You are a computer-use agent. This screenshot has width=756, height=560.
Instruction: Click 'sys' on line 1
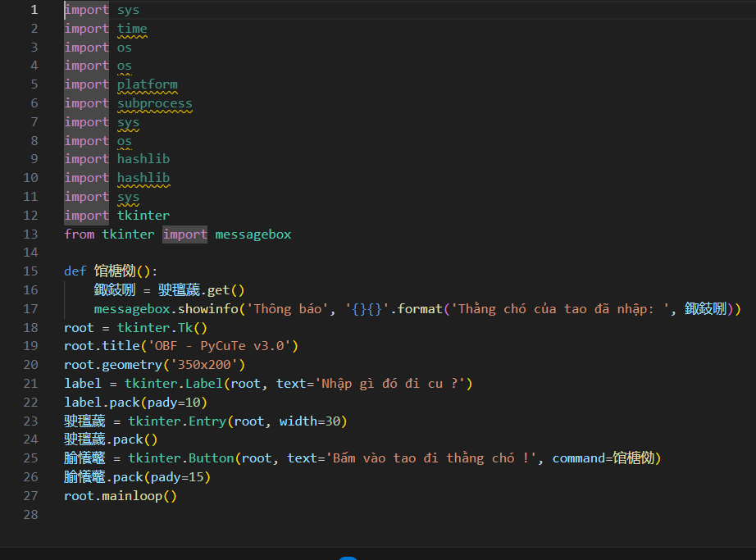[128, 10]
